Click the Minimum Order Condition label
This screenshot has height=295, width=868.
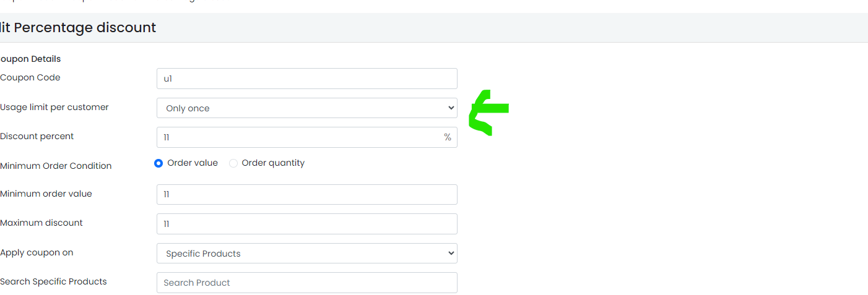56,166
